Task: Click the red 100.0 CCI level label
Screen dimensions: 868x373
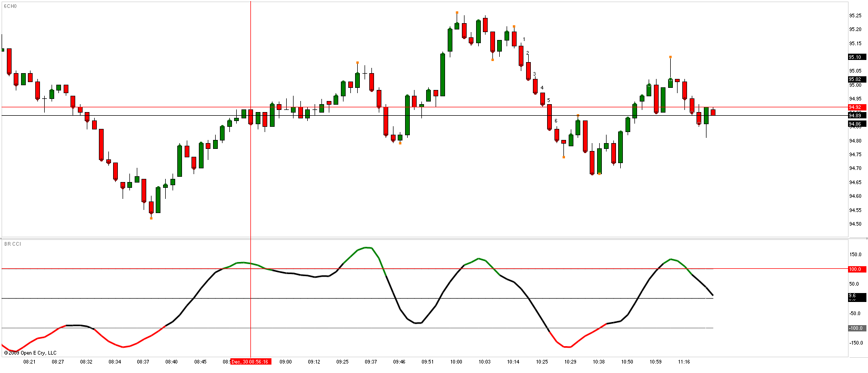Action: 856,269
